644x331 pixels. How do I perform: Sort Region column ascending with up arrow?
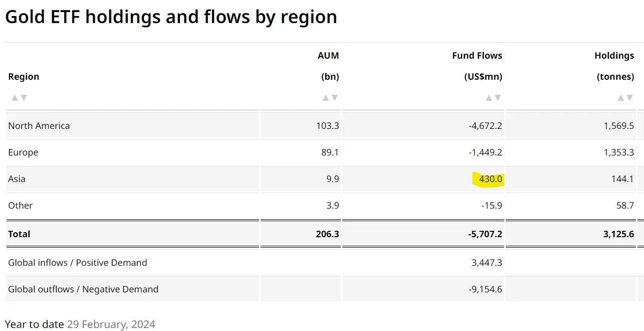click(15, 98)
